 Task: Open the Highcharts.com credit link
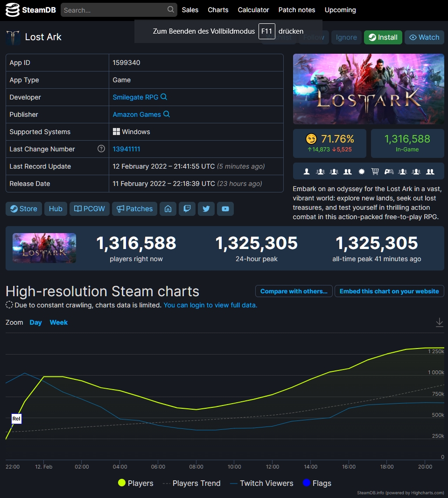[x=400, y=493]
